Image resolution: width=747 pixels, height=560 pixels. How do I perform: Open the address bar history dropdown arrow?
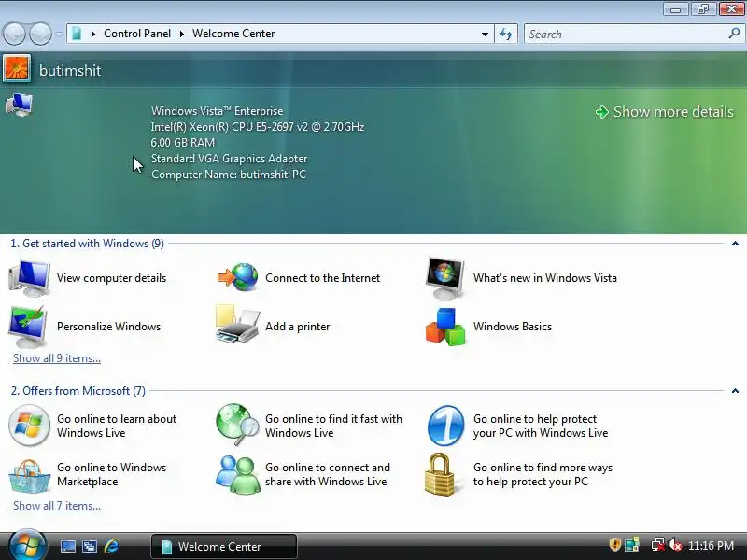(485, 34)
